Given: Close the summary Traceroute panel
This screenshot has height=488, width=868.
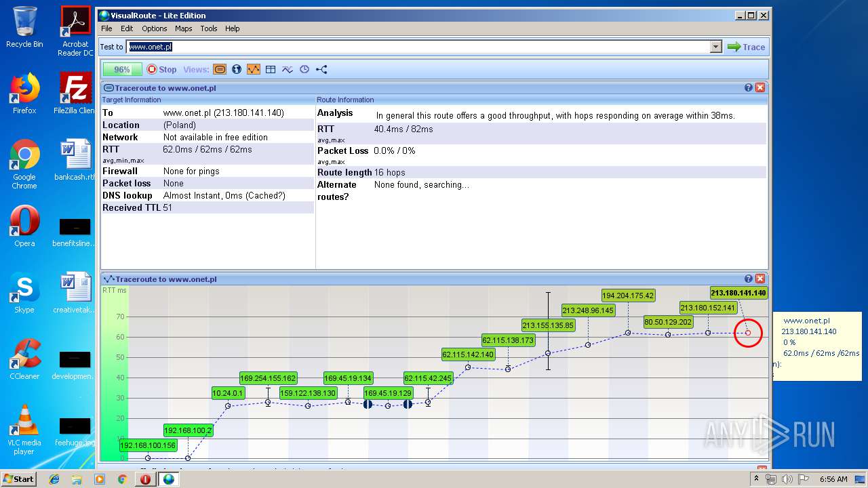Looking at the screenshot, I should (760, 88).
